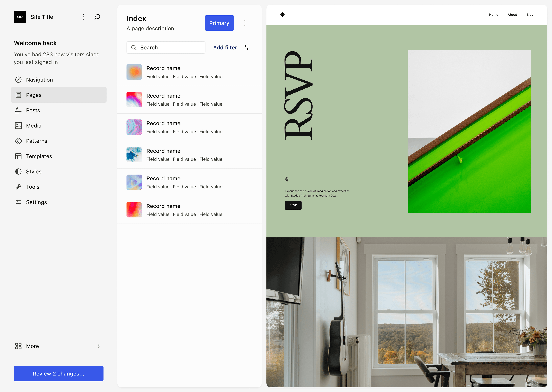The height and width of the screenshot is (392, 552).
Task: Select Pages from the sidebar menu
Action: tap(34, 95)
